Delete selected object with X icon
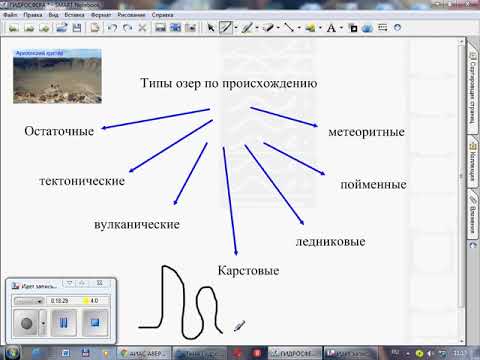 pos(142,28)
